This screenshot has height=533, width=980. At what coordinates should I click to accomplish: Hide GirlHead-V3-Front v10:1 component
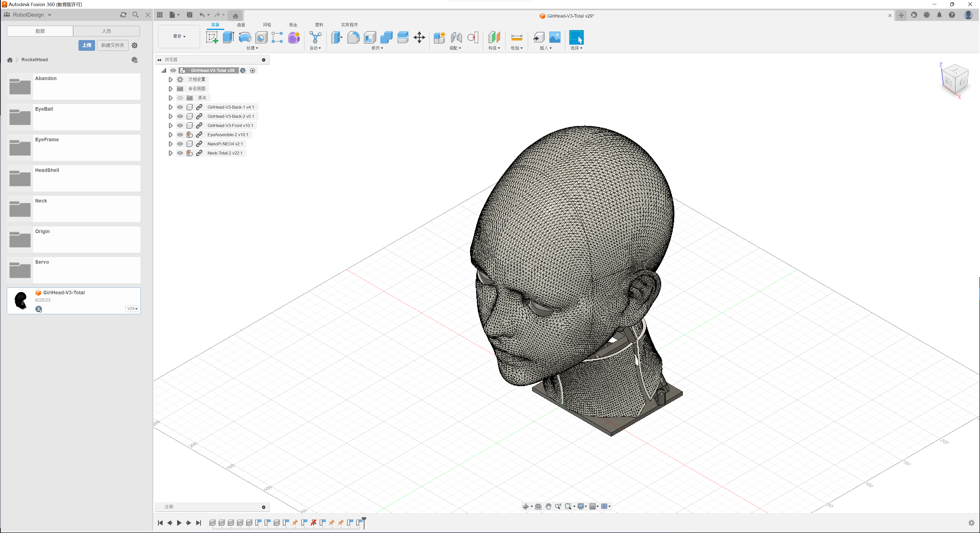(180, 125)
